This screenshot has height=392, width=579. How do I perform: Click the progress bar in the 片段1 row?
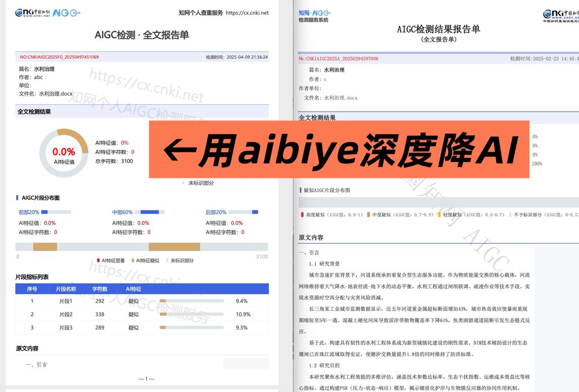(x=192, y=301)
